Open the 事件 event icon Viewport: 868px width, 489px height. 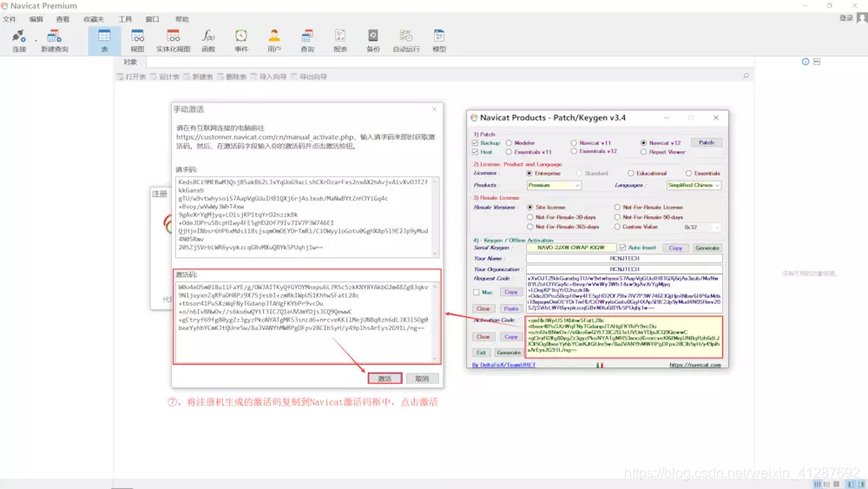point(241,41)
